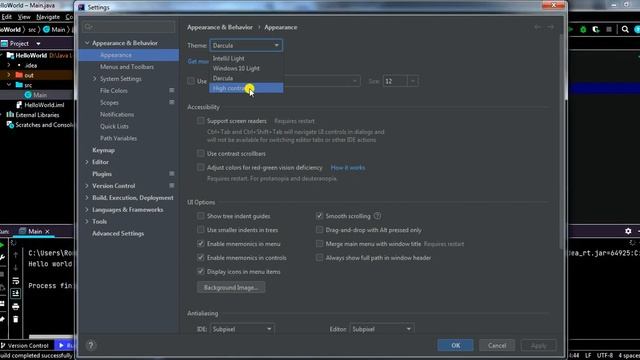Click the debug bug icon in IDE toolbar
This screenshot has height=360, width=640.
(x=583, y=29)
